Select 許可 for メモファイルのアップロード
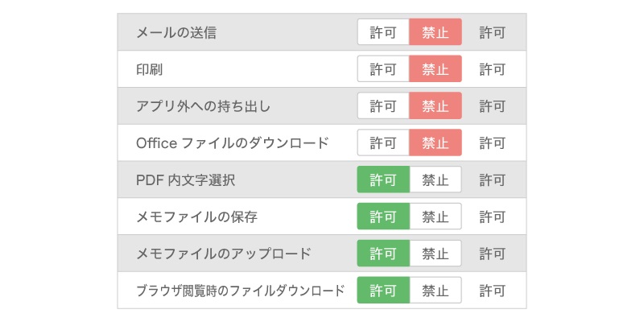This screenshot has width=644, height=322. click(383, 254)
